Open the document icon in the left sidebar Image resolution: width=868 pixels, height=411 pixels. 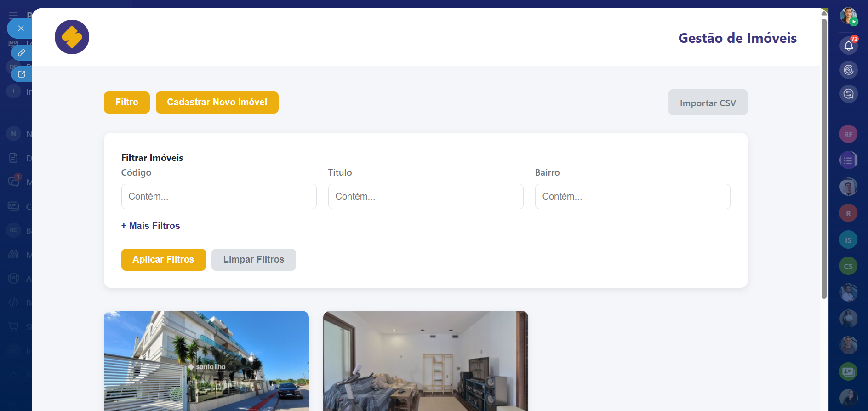[13, 158]
